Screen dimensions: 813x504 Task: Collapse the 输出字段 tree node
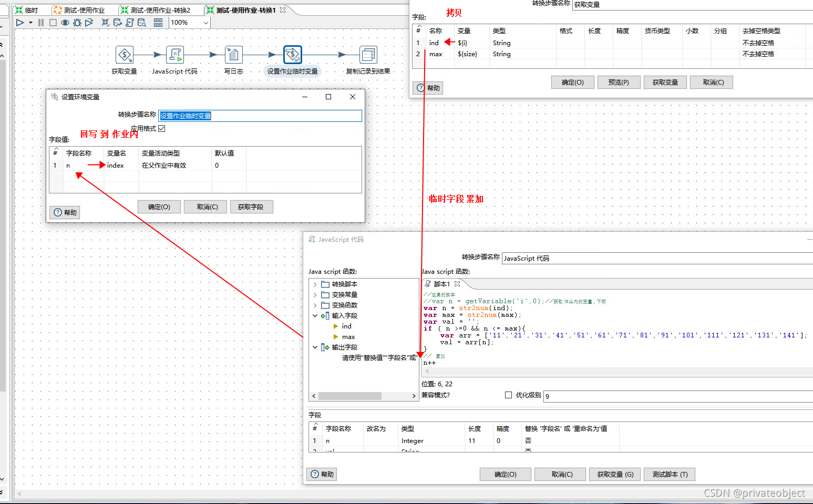pyautogui.click(x=315, y=347)
